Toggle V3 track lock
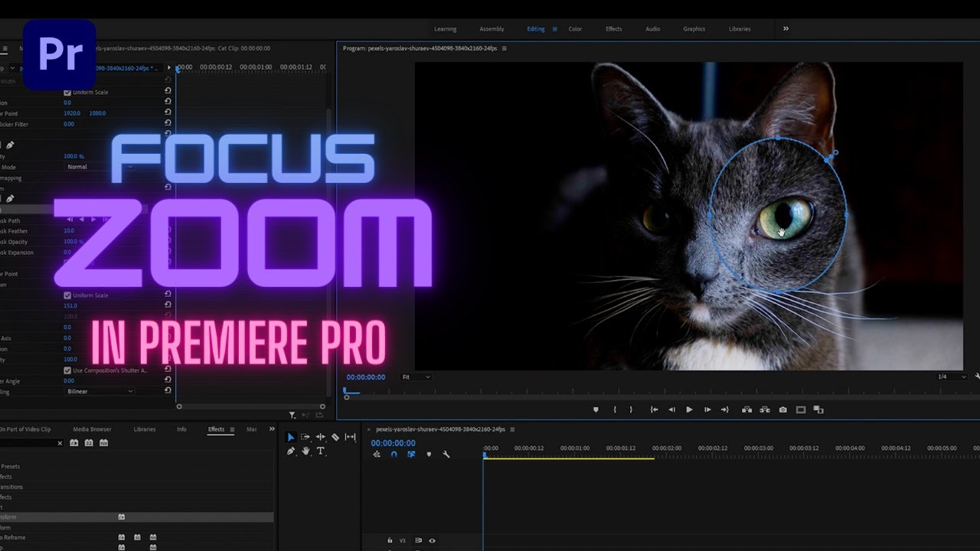This screenshot has width=980, height=551. click(x=390, y=540)
